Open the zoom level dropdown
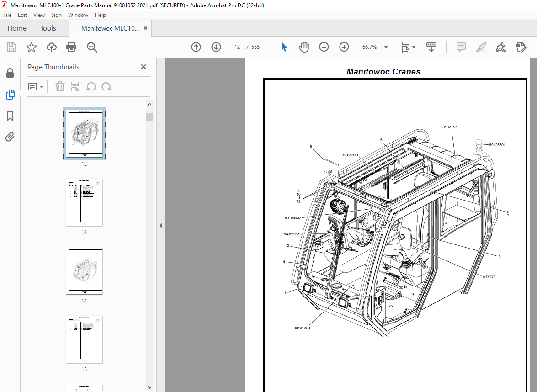 pos(386,47)
